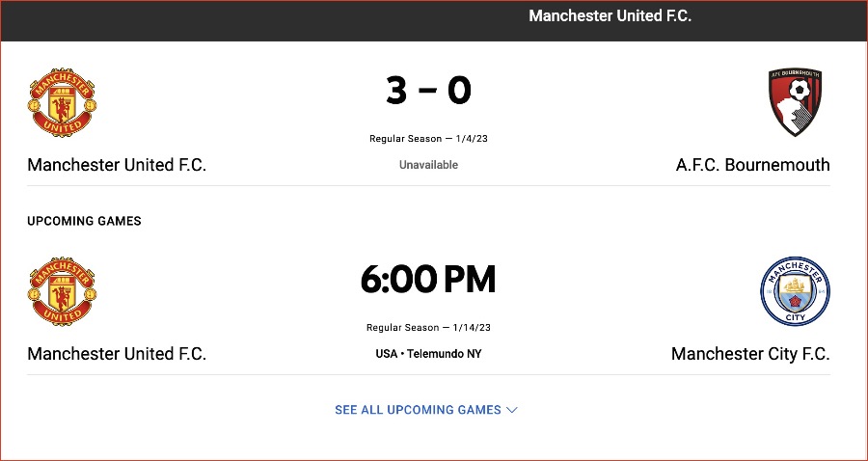Click the Manchester United crest under Upcoming Games
Viewport: 868px width, 461px height.
pos(63,291)
